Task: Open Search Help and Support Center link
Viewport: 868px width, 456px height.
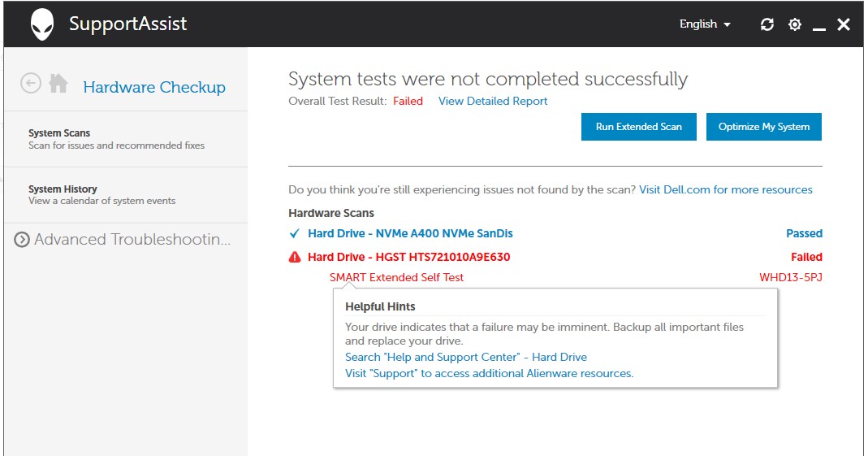Action: (x=466, y=358)
